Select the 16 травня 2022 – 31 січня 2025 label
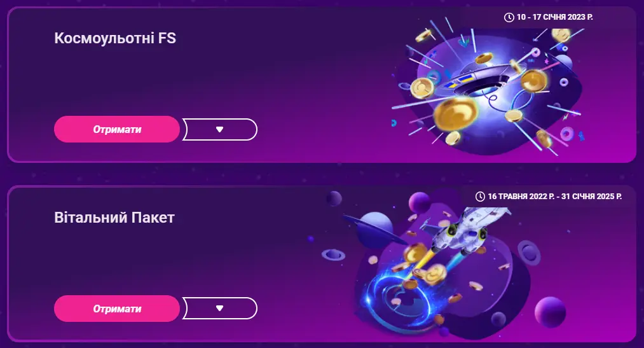This screenshot has width=644, height=348. click(x=554, y=197)
